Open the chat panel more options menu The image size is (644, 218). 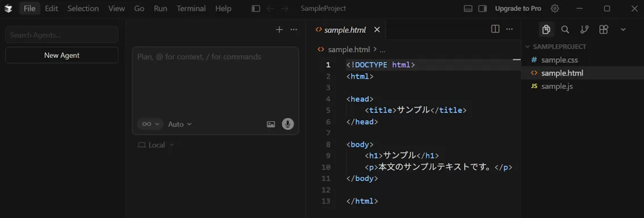(x=294, y=30)
